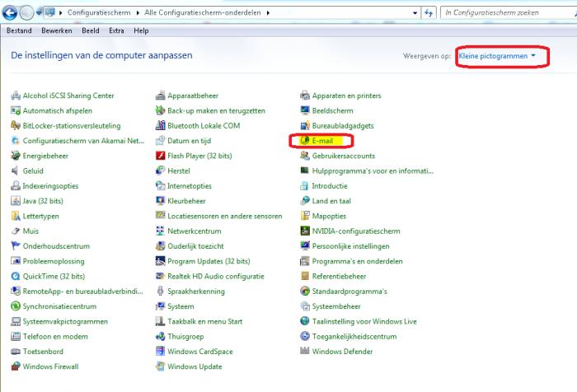Open the Indexeringsopties item
The image size is (577, 392).
[x=45, y=186]
